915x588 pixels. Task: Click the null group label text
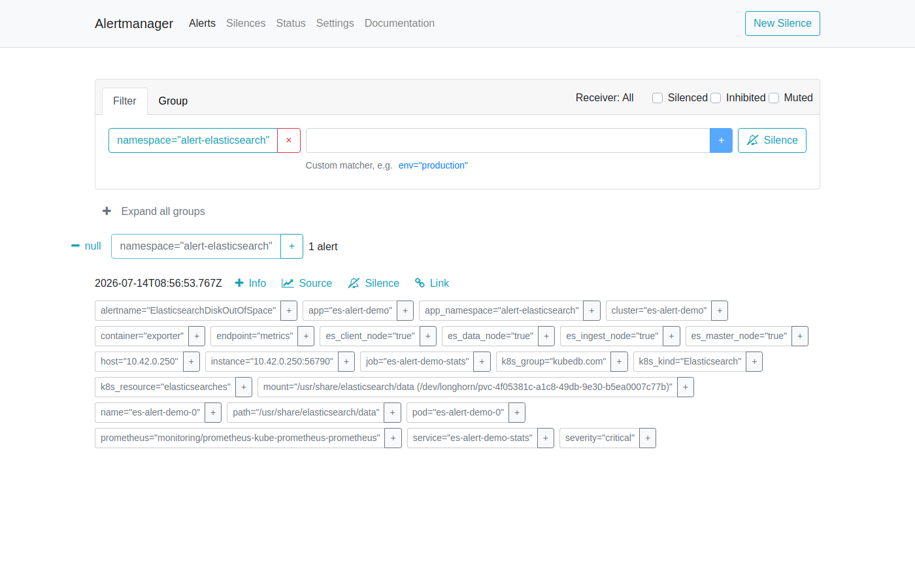tap(93, 246)
